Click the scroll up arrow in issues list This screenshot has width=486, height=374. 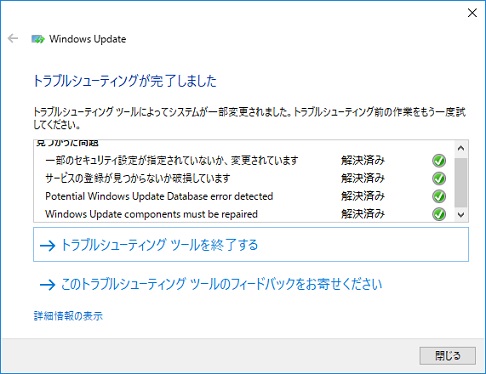click(x=461, y=148)
